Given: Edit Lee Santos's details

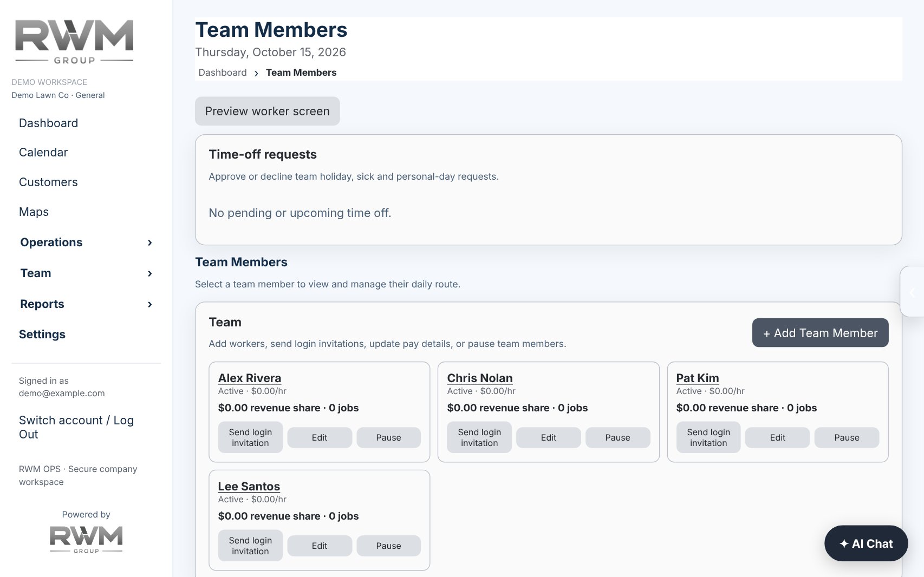Looking at the screenshot, I should 320,546.
